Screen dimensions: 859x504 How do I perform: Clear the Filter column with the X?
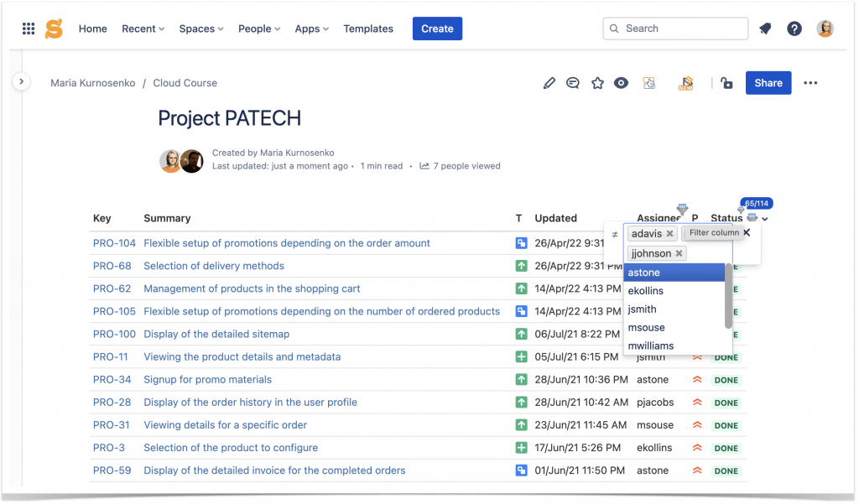pos(747,232)
